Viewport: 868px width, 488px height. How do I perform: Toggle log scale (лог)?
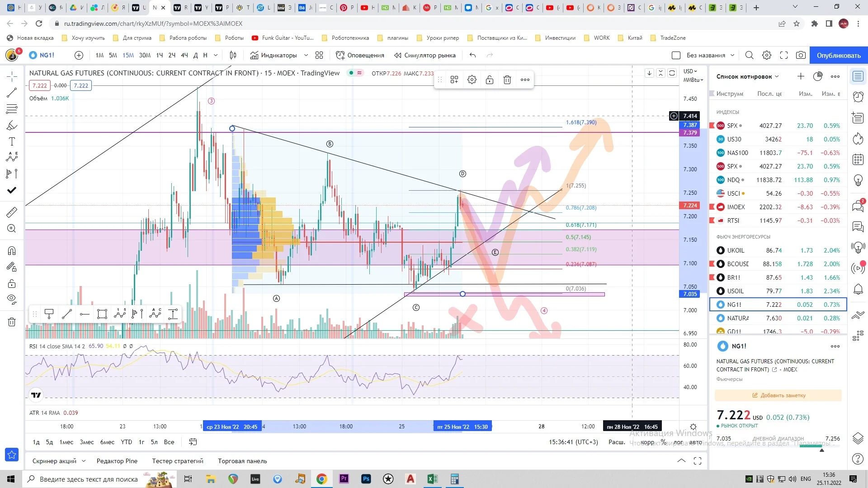click(678, 442)
